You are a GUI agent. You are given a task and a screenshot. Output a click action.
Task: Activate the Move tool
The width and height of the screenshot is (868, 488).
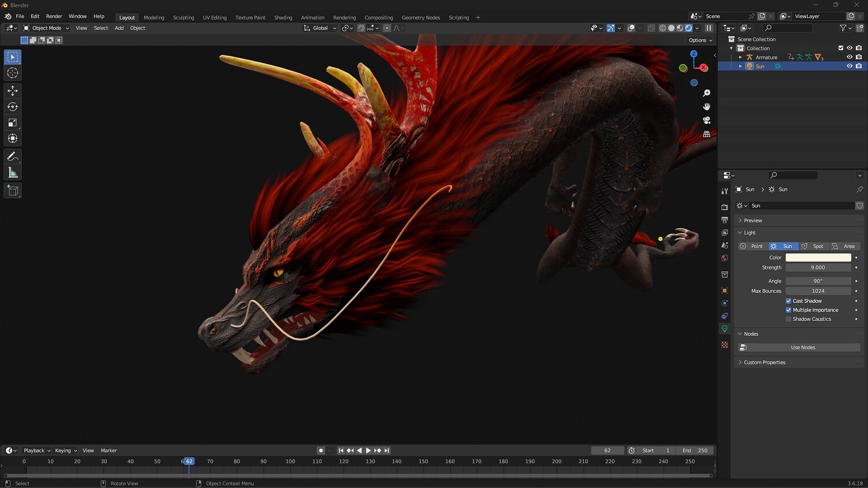tap(13, 91)
